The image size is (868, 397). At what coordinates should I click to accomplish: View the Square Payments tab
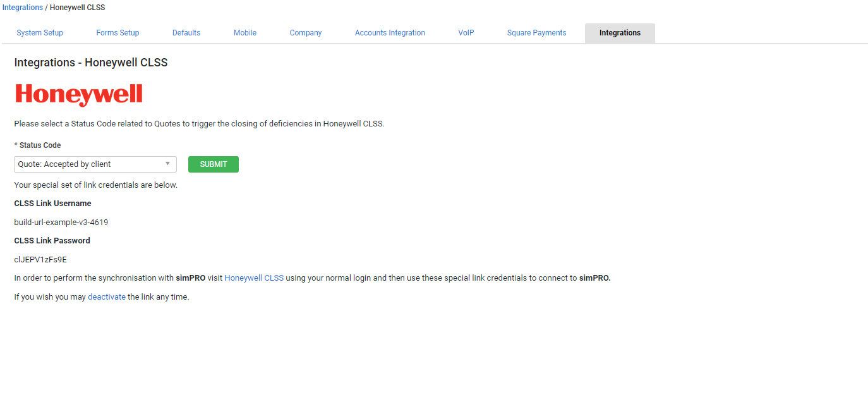[536, 32]
